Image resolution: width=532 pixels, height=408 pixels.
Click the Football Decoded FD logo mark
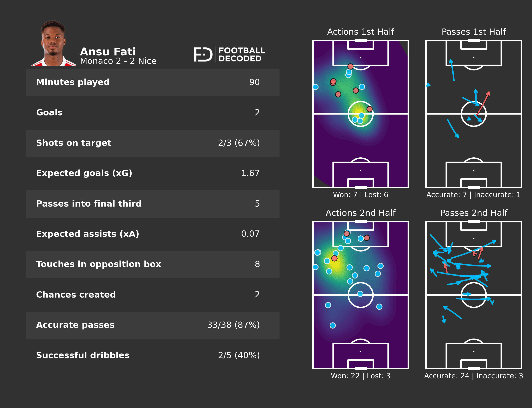click(203, 55)
